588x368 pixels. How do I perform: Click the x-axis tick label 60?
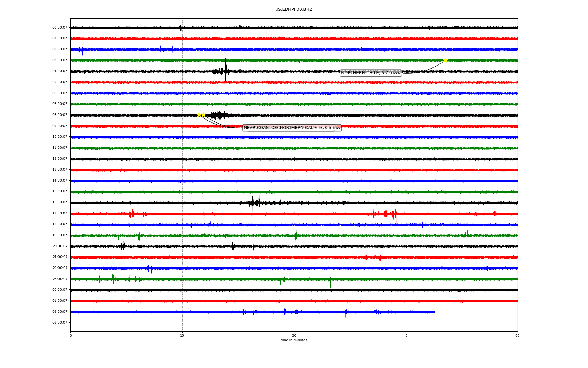click(517, 336)
